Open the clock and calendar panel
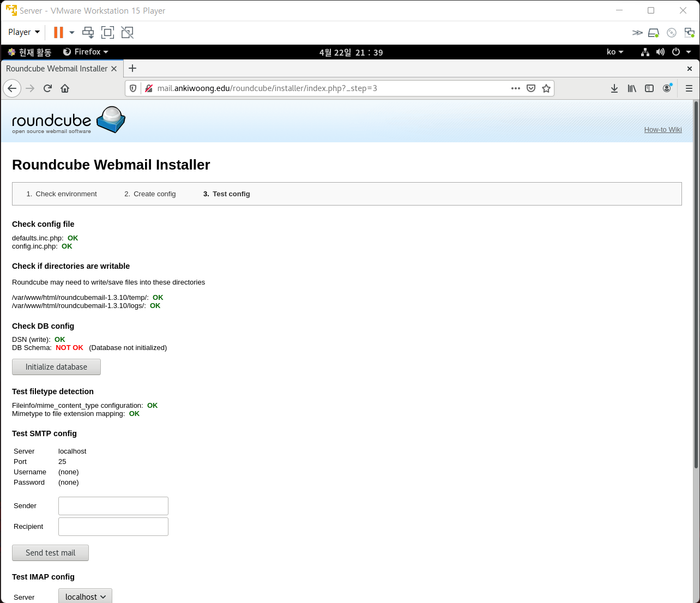 click(351, 52)
